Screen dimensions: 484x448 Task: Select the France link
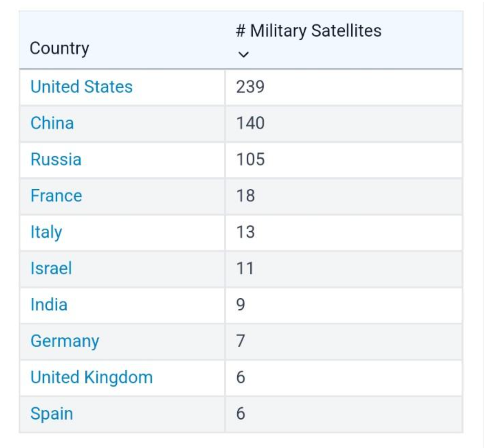tap(56, 196)
